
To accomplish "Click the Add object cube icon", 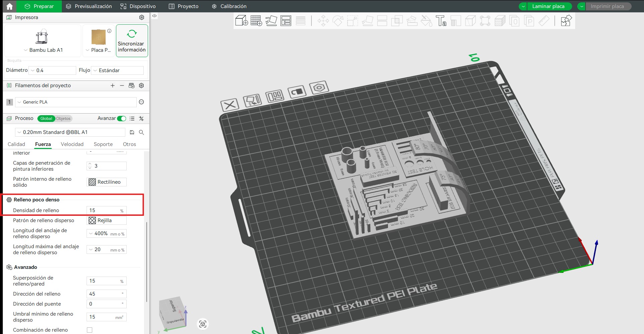I will pos(241,21).
